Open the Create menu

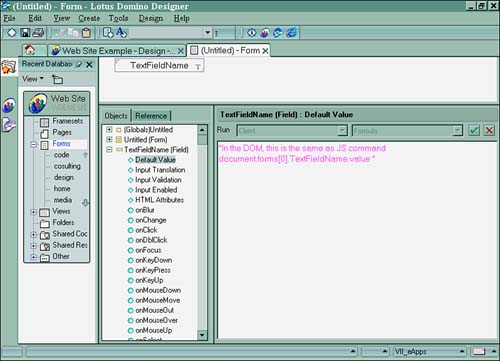(x=89, y=18)
